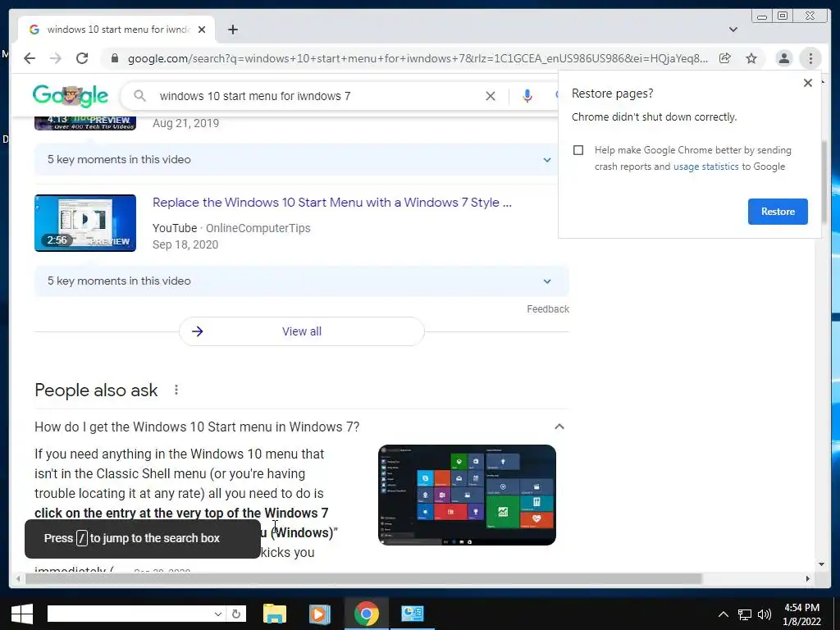Click the How do I get question
The image size is (840, 630).
pos(197,427)
